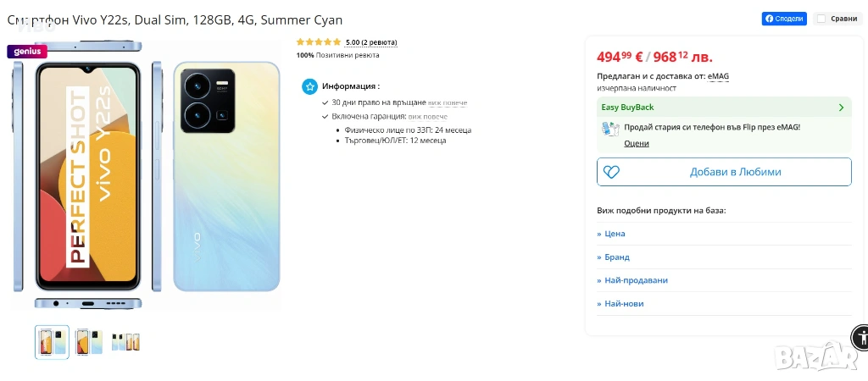Viewport: 868px width, 381px height.
Task: Open the accessibility widget icon
Action: pyautogui.click(x=860, y=336)
